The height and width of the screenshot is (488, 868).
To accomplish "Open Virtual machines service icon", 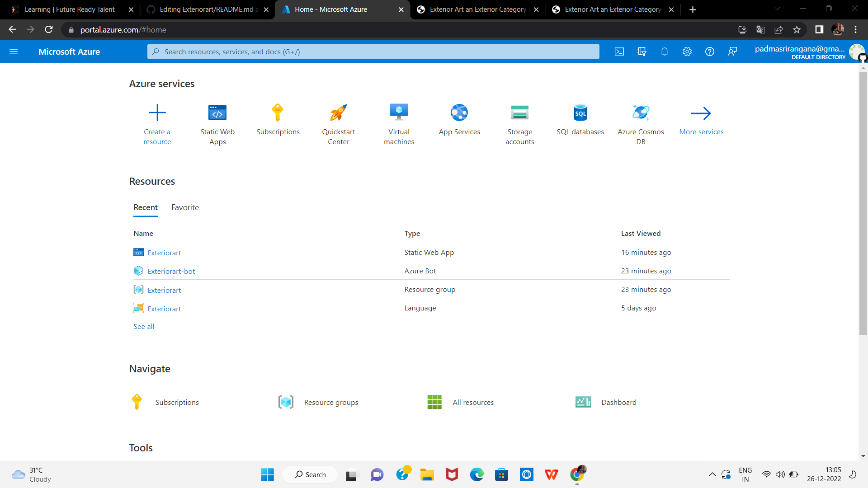I will click(399, 113).
